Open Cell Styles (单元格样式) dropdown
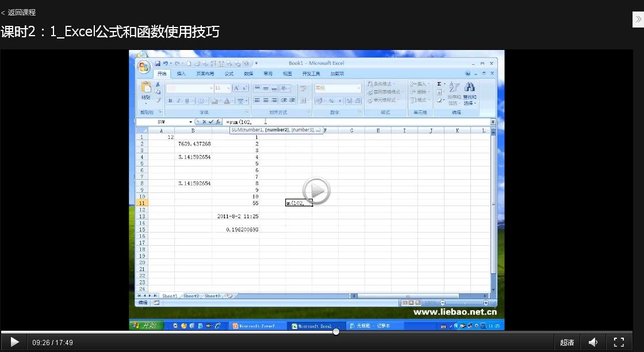 pyautogui.click(x=383, y=100)
